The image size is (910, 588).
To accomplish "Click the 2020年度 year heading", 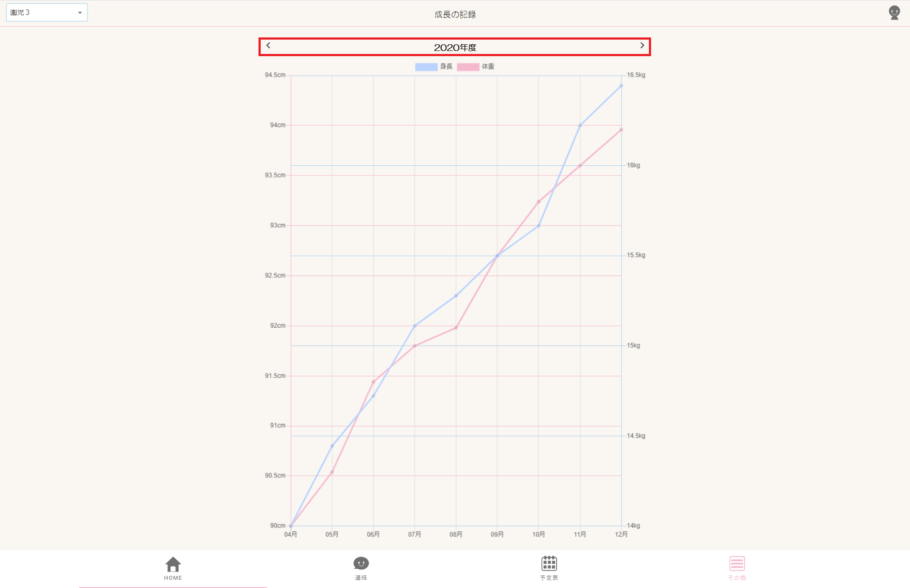I will [455, 47].
